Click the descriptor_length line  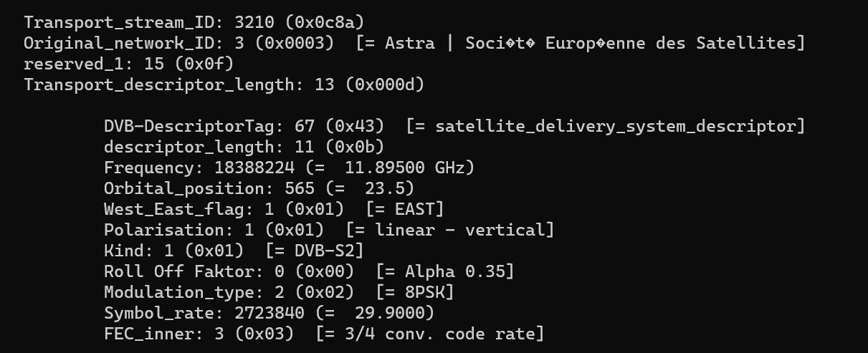244,148
